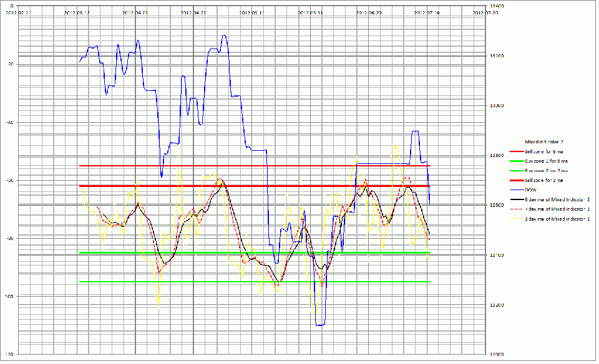Click the 13200 value on right axis
The height and width of the screenshot is (364, 599).
(495, 56)
